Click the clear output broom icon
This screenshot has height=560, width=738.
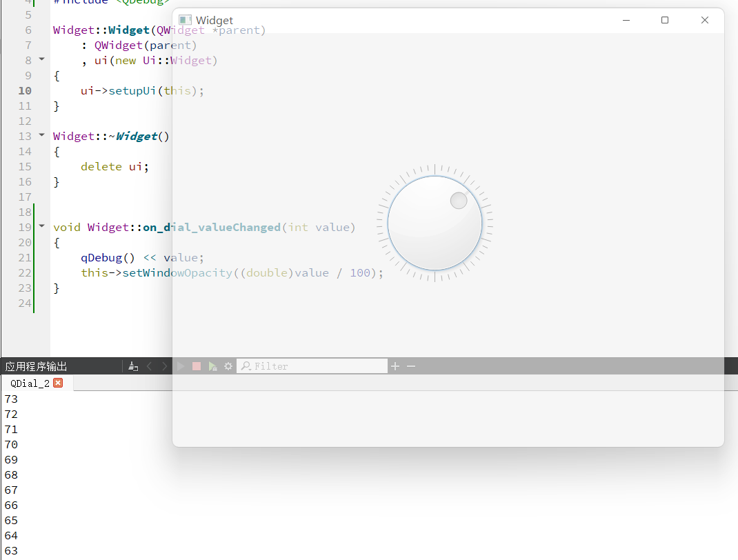pyautogui.click(x=133, y=366)
